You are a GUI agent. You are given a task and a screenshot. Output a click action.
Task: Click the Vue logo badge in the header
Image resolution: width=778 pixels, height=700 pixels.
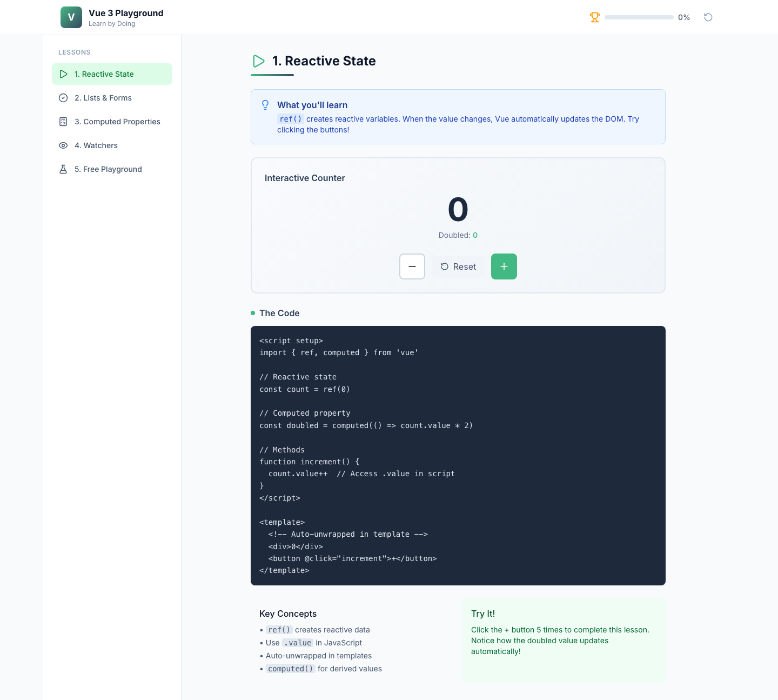click(71, 17)
